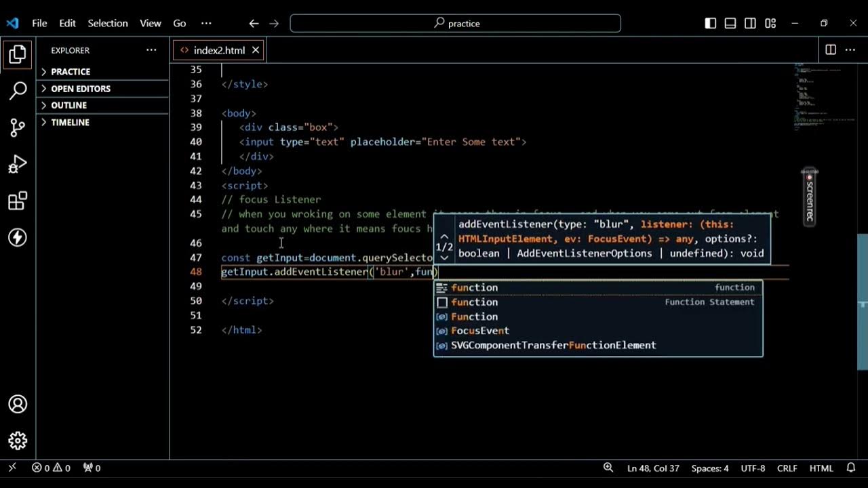This screenshot has height=488, width=868.
Task: Show next signature in parameter hint
Action: click(x=444, y=258)
